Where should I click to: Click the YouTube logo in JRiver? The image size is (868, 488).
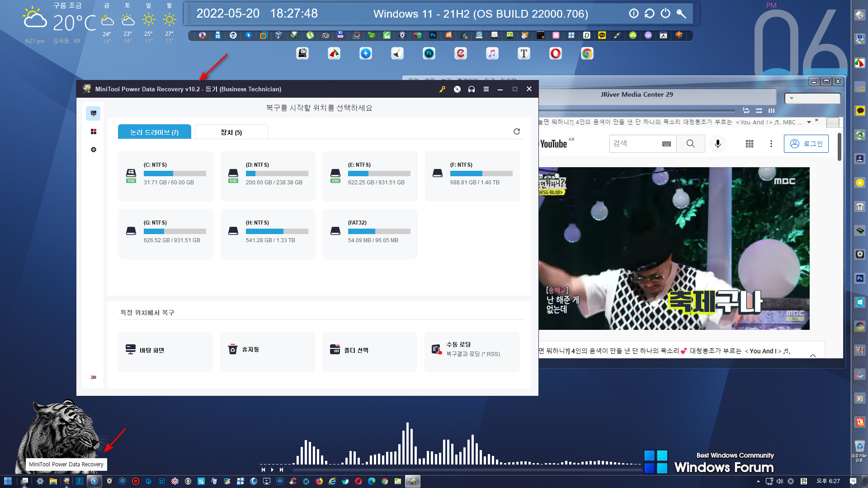coord(553,143)
